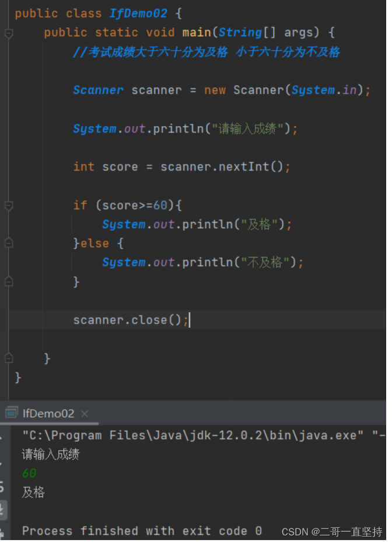392x543 pixels.
Task: Click console line with java.exe path
Action: pos(204,436)
